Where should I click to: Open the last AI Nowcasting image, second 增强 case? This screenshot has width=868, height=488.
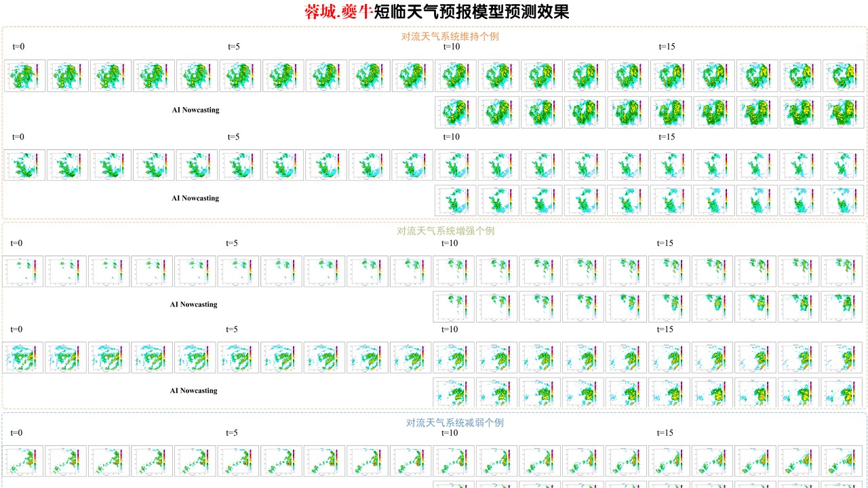pos(841,392)
